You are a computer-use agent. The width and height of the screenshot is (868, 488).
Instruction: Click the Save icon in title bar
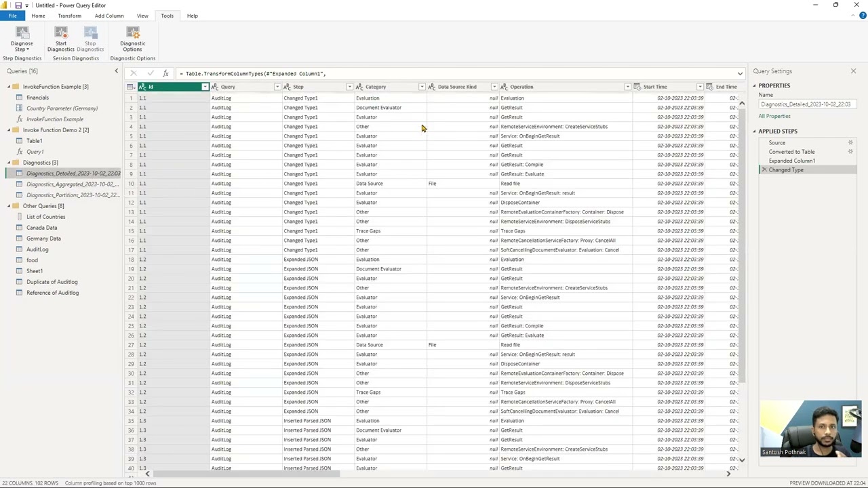click(x=18, y=5)
